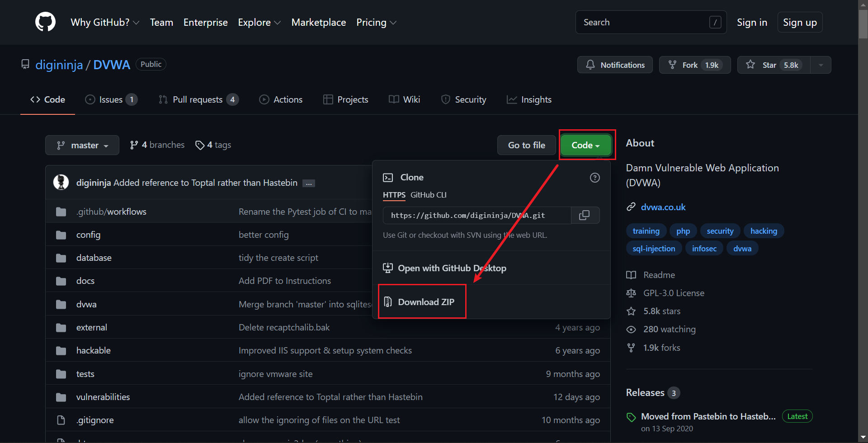Click the clone URL text field
The height and width of the screenshot is (443, 868).
pos(477,215)
